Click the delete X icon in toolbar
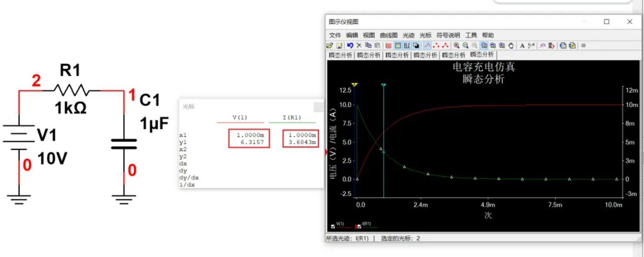 pos(359,45)
